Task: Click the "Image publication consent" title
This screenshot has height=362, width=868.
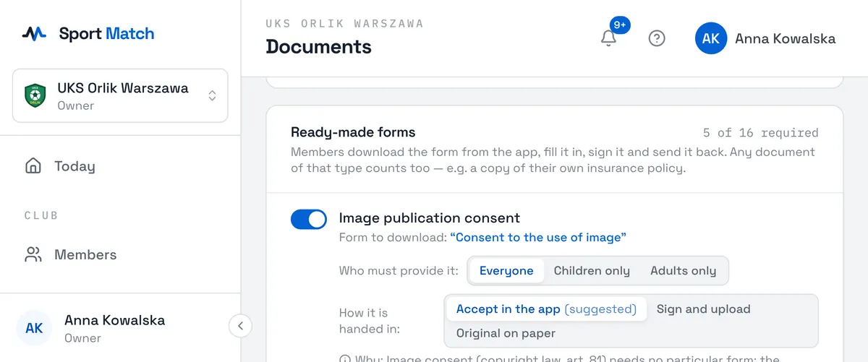Action: [x=430, y=217]
